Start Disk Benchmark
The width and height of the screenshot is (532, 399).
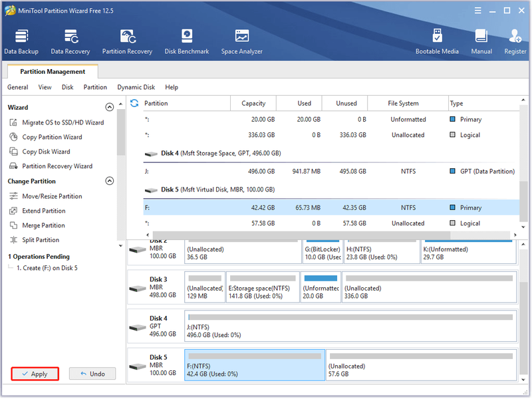click(187, 42)
